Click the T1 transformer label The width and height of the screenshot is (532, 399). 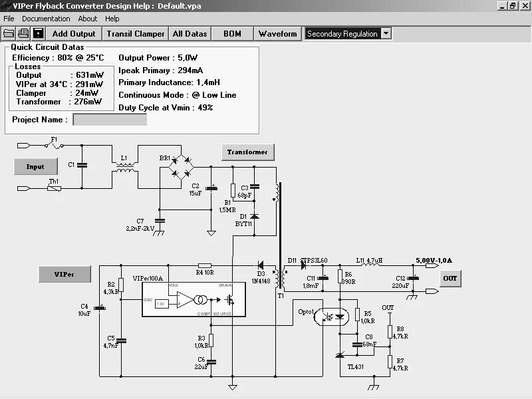tap(281, 295)
